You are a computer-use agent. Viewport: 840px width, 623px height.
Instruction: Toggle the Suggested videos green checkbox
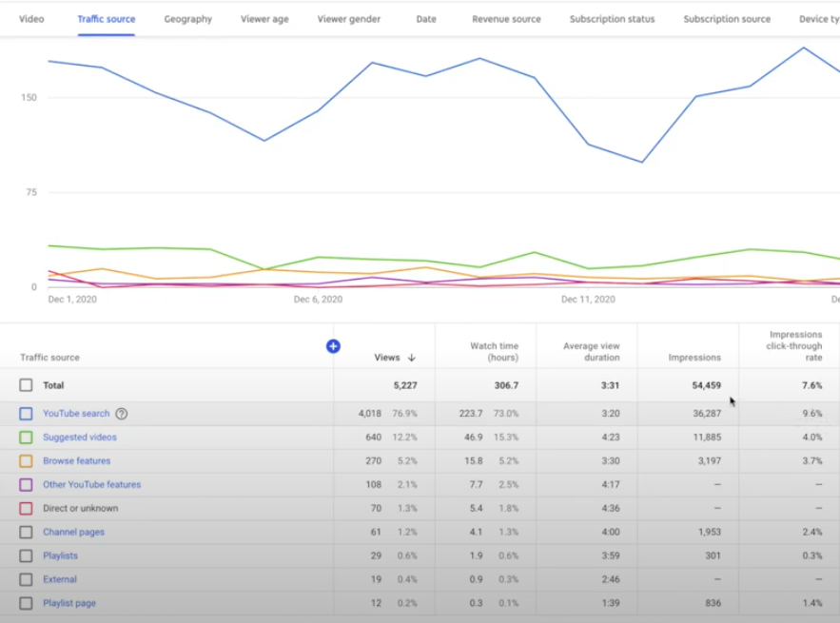pos(26,438)
